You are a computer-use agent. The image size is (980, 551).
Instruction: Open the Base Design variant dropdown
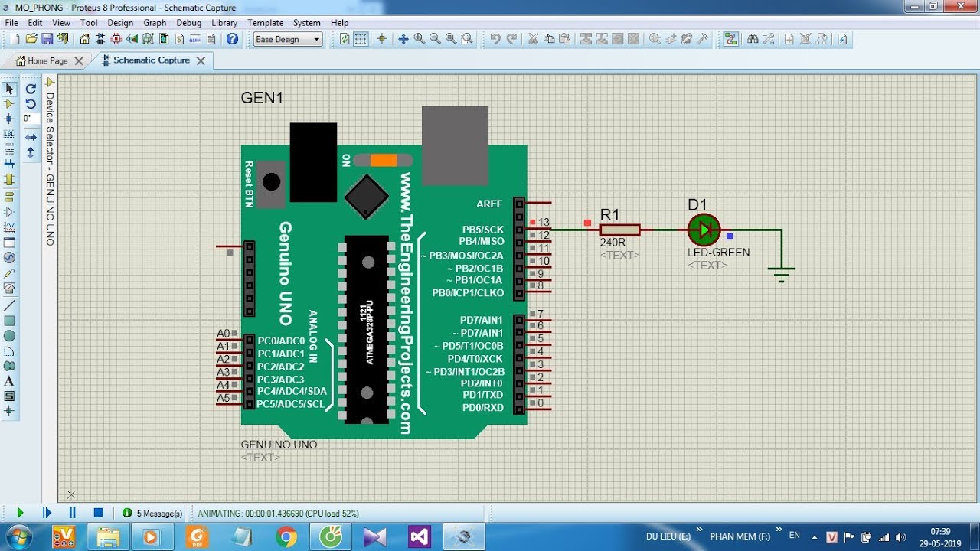287,39
